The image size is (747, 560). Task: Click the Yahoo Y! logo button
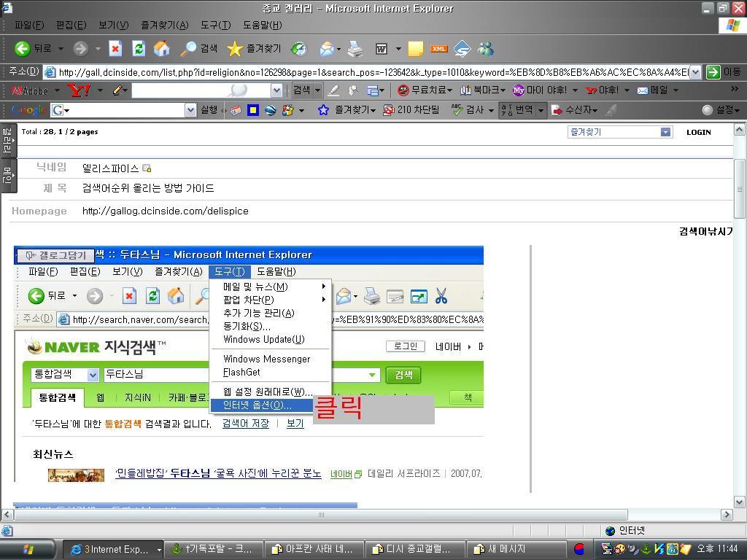click(79, 90)
